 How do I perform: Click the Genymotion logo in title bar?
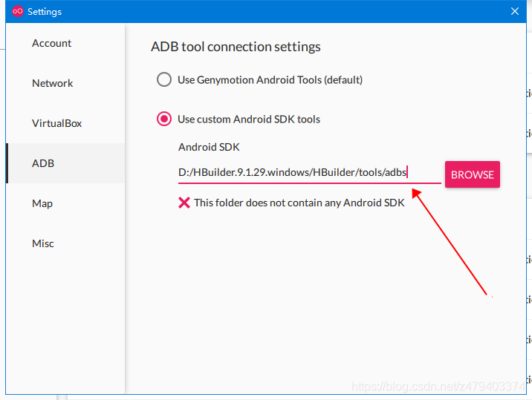click(x=18, y=11)
